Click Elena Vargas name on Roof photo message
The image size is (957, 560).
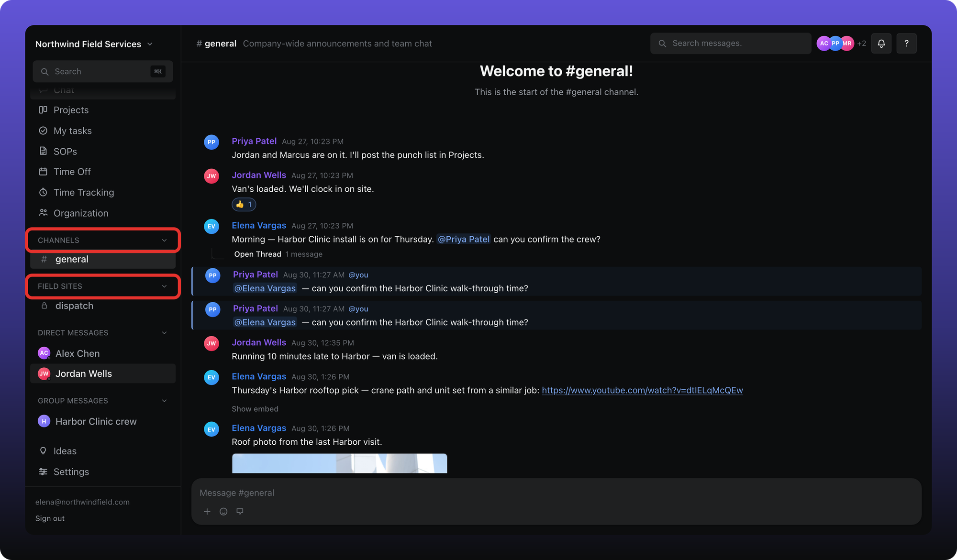click(x=259, y=428)
